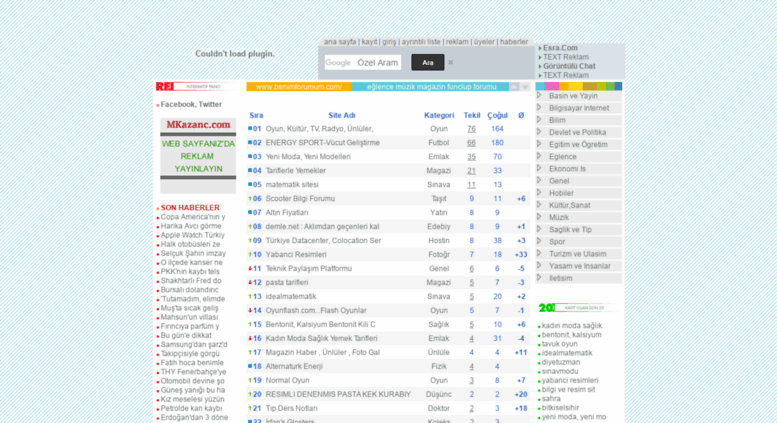This screenshot has height=423, width=777.
Task: Open the Scooter Bilgi Forumu site
Action: click(x=300, y=199)
